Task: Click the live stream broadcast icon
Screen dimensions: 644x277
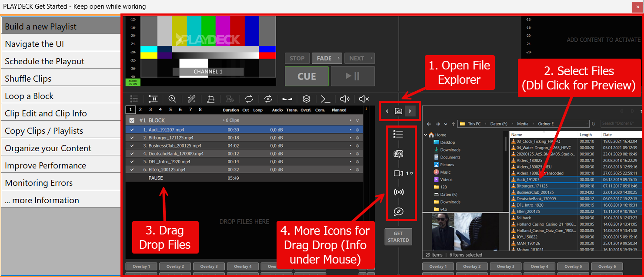Action: (398, 192)
